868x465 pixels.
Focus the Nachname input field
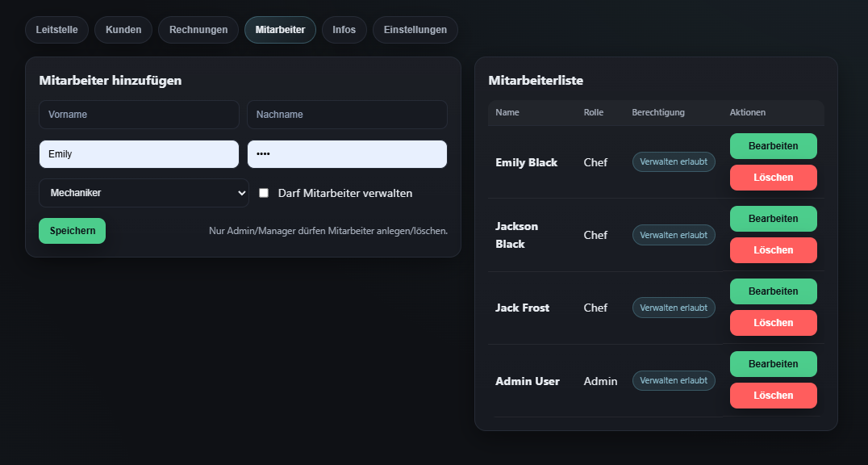point(347,115)
